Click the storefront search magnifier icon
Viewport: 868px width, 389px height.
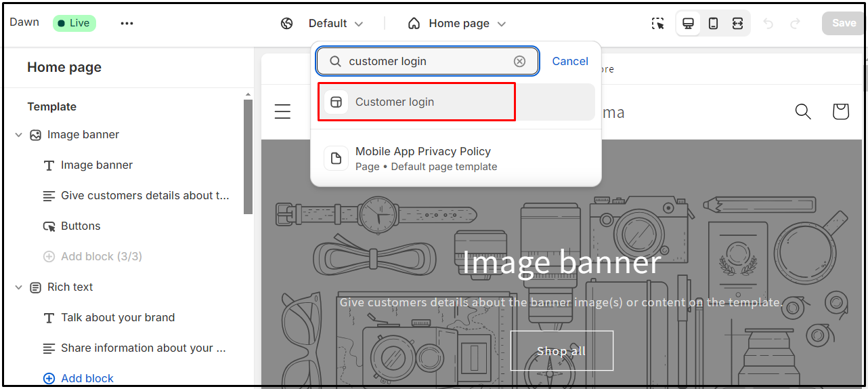point(803,112)
